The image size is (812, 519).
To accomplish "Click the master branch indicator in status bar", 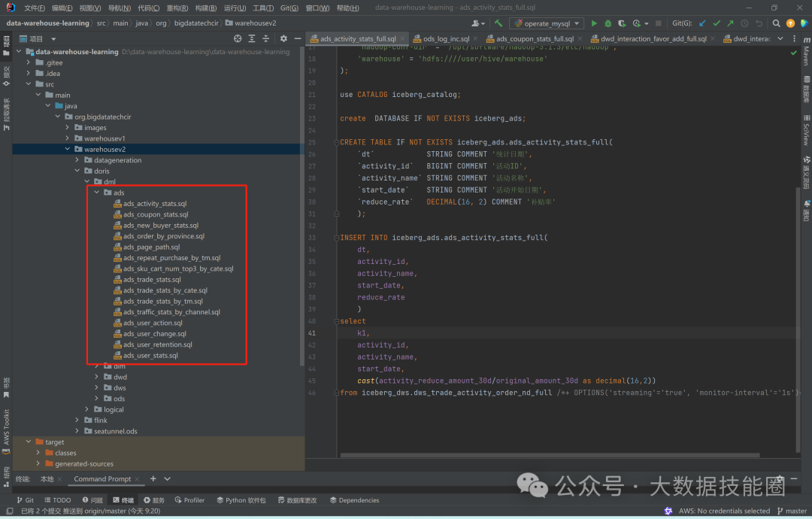I will pos(790,511).
